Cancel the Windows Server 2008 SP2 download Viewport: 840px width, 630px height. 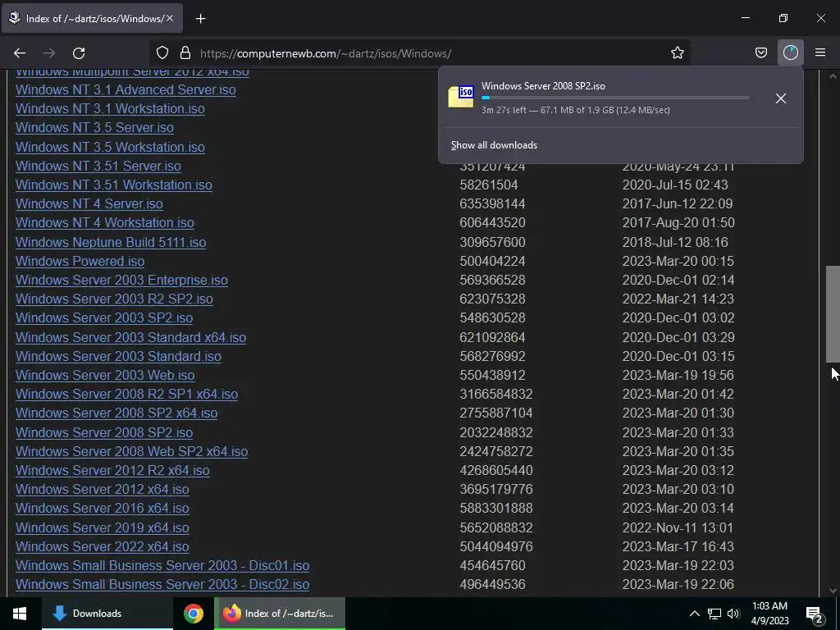pos(781,98)
